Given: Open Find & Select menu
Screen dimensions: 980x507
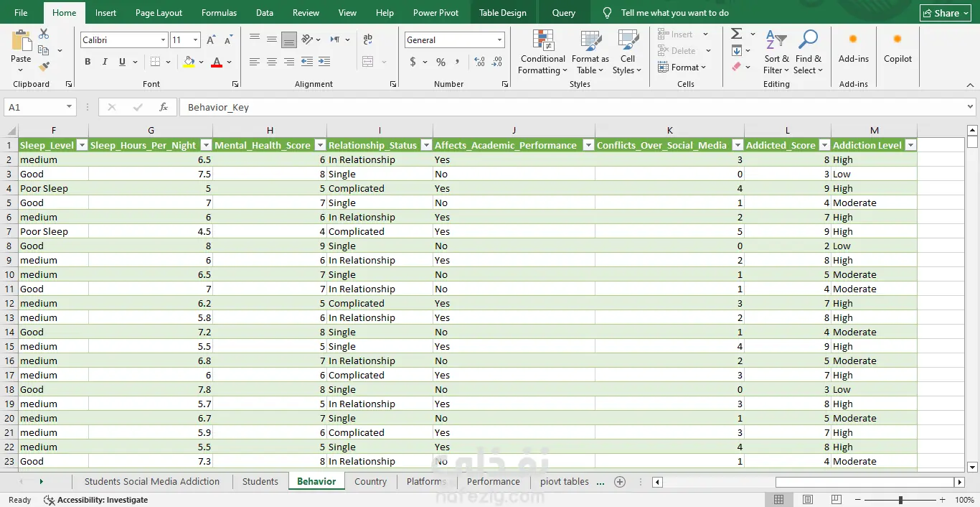Looking at the screenshot, I should (x=809, y=52).
